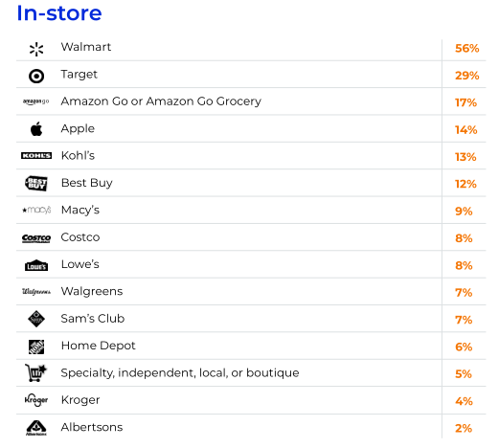Select the Lowe's house-shaped logo
499x448 pixels.
point(36,265)
